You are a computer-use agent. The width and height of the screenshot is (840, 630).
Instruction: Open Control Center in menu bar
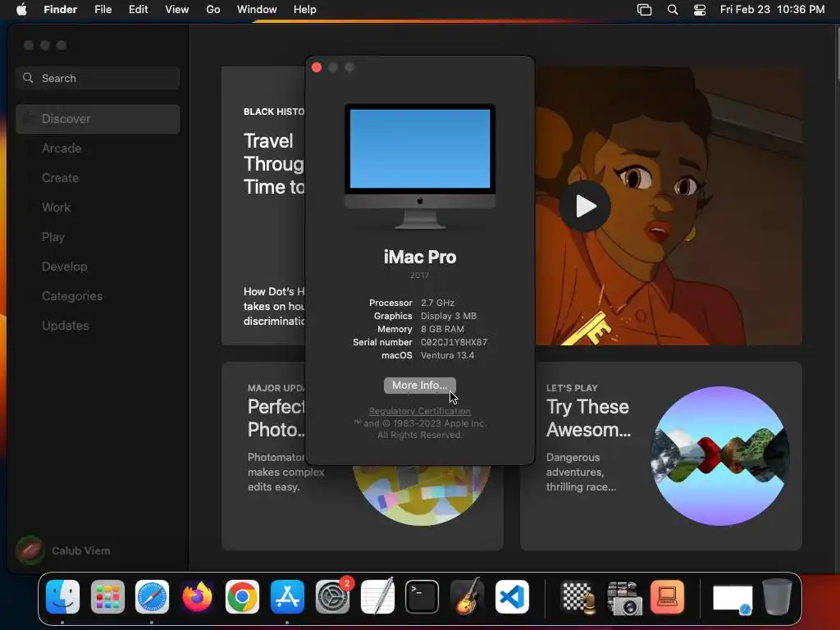click(700, 10)
